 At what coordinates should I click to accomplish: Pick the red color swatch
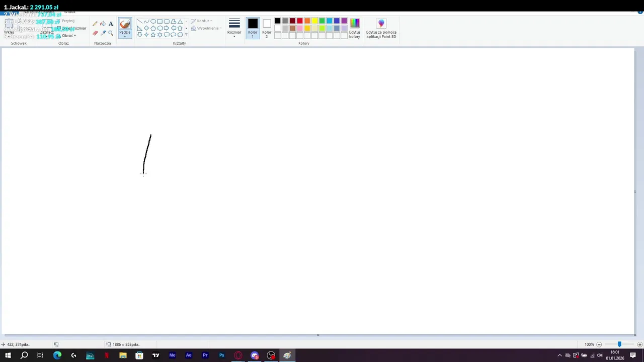300,21
